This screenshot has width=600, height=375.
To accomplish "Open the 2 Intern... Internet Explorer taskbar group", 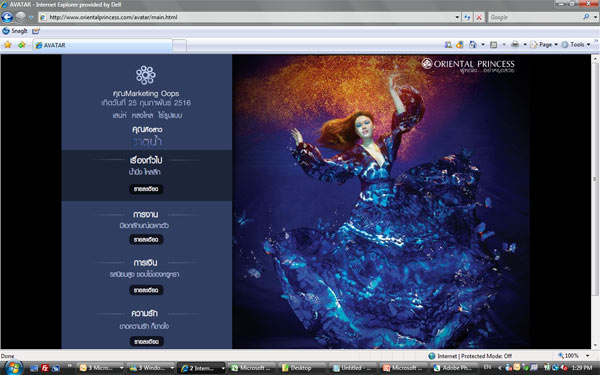I will [x=202, y=368].
